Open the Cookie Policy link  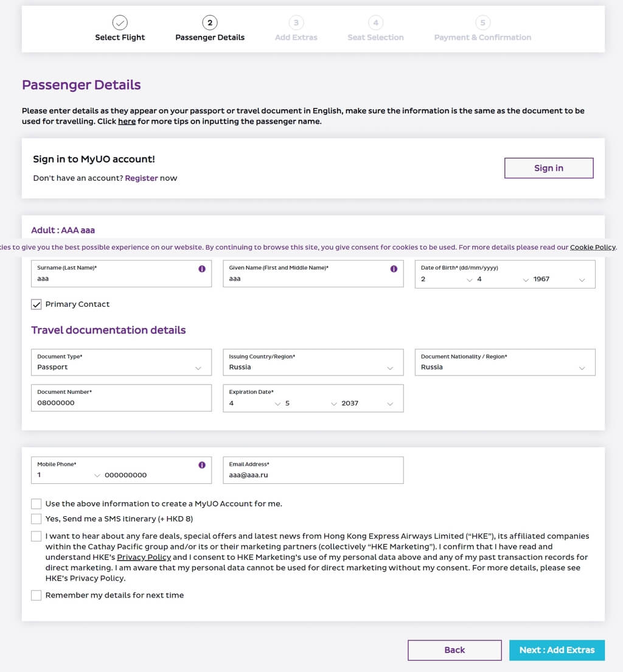593,247
